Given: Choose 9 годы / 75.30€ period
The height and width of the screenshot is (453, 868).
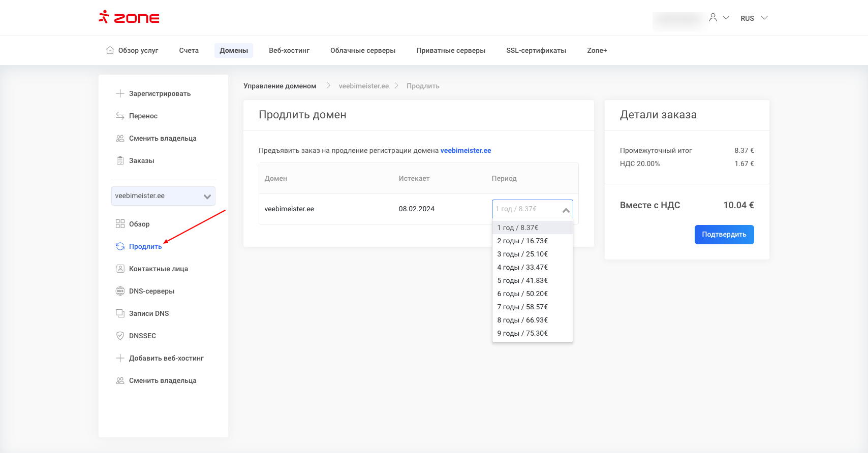Looking at the screenshot, I should 522,333.
